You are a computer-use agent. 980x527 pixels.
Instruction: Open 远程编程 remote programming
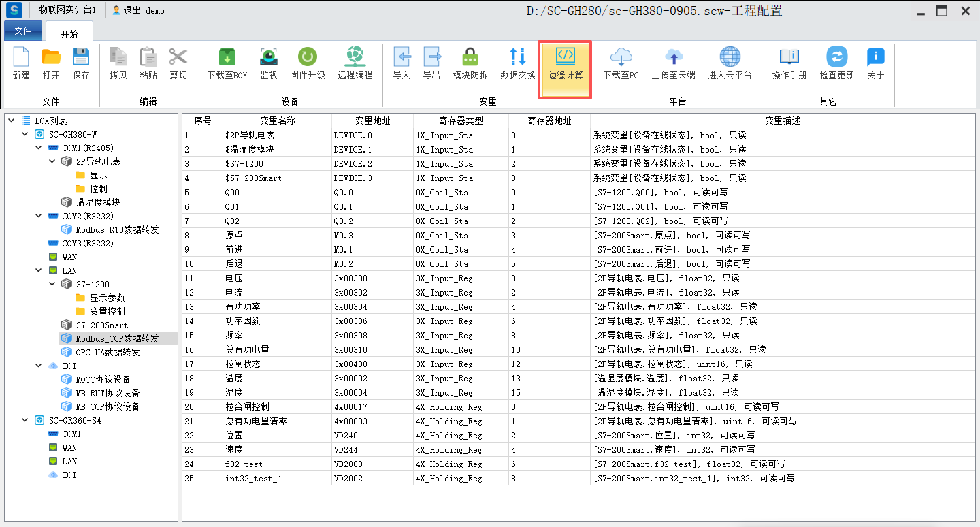[x=355, y=57]
